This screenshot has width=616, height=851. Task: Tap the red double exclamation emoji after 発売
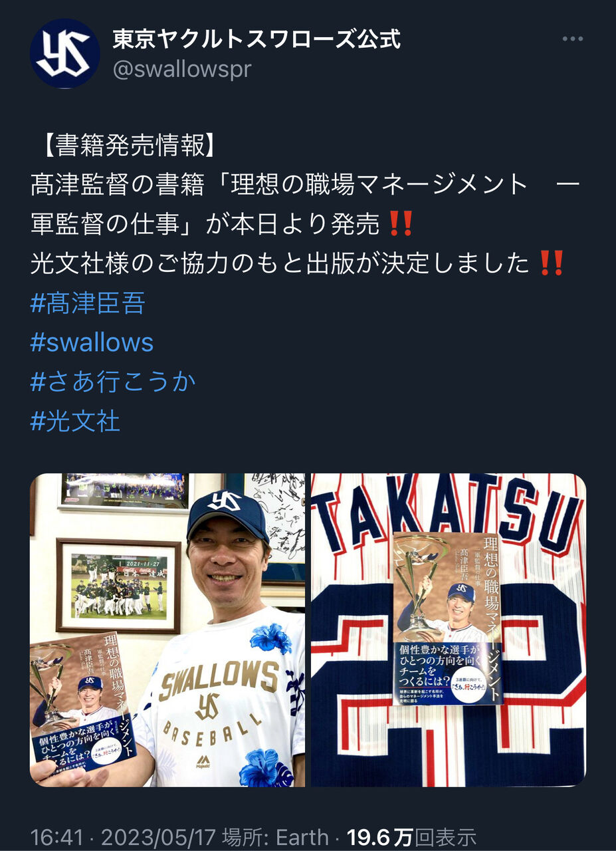click(400, 225)
